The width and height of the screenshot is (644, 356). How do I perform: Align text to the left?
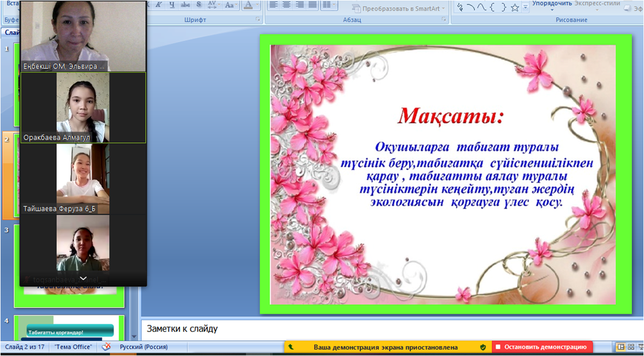(x=273, y=5)
